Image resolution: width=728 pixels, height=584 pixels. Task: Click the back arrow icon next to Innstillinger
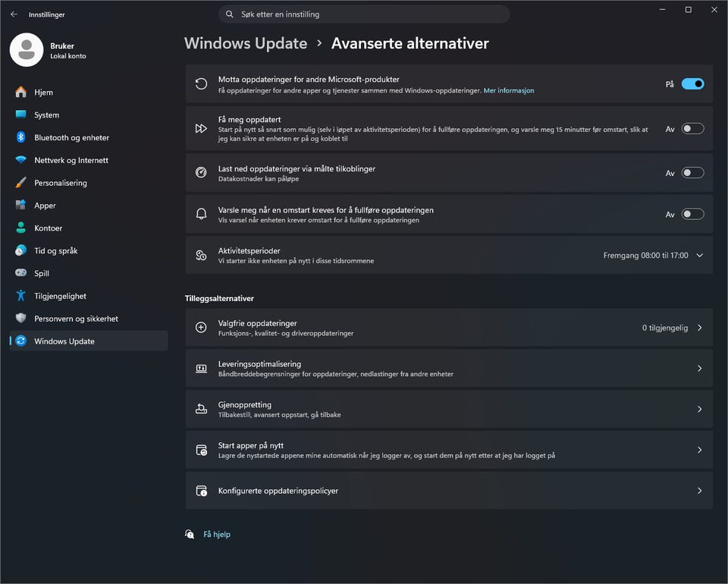coord(14,14)
